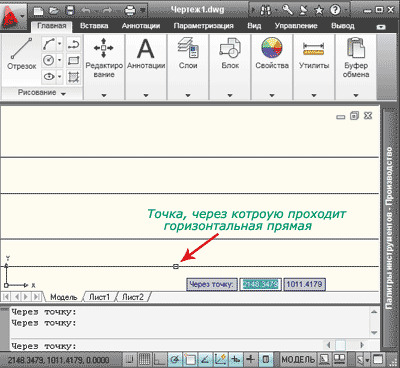400x368 pixels.
Task: Click the highlighted X coordinate dynamic input field
Action: click(260, 285)
